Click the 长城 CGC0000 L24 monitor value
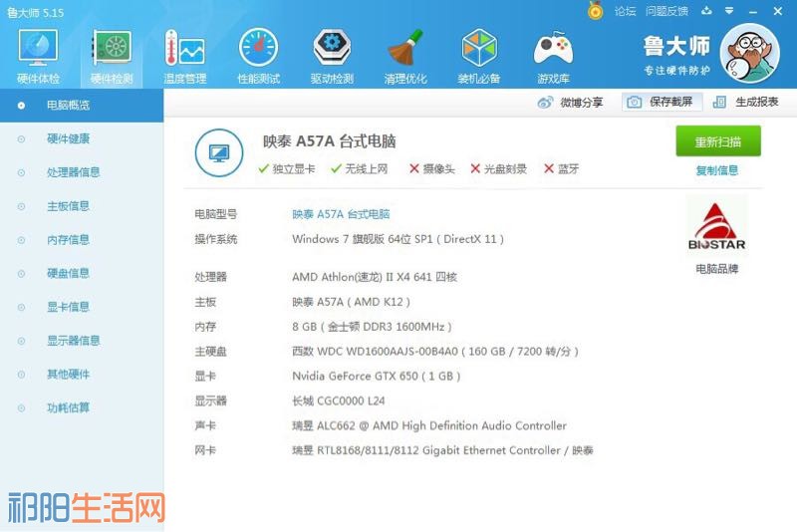This screenshot has height=532, width=797. coord(339,400)
